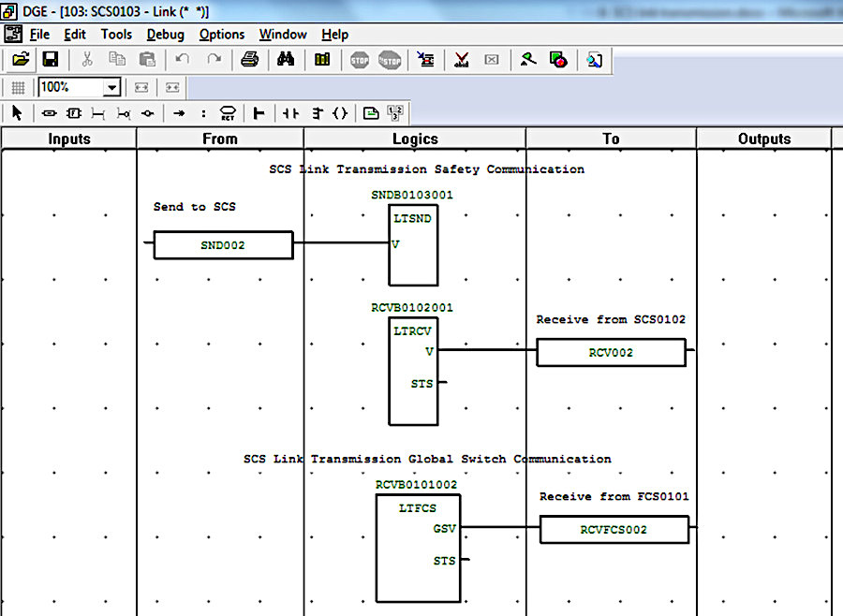Select the coil parentheses icon
Viewport: 843px width, 616px height.
coord(340,113)
